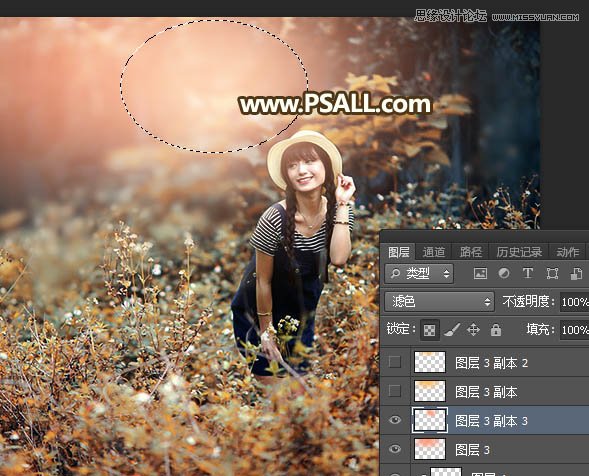Viewport: 589px width, 476px height.
Task: Switch to the 图层 (Layers) tab
Action: click(x=399, y=252)
